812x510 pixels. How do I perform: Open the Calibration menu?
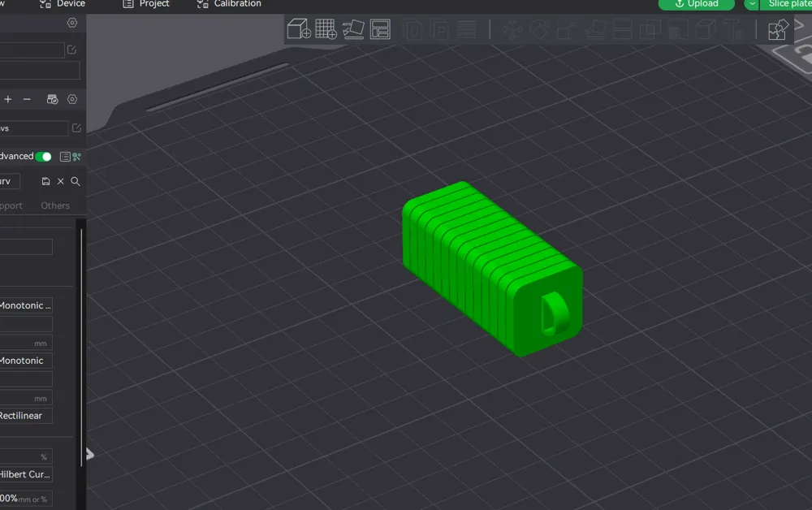(229, 4)
